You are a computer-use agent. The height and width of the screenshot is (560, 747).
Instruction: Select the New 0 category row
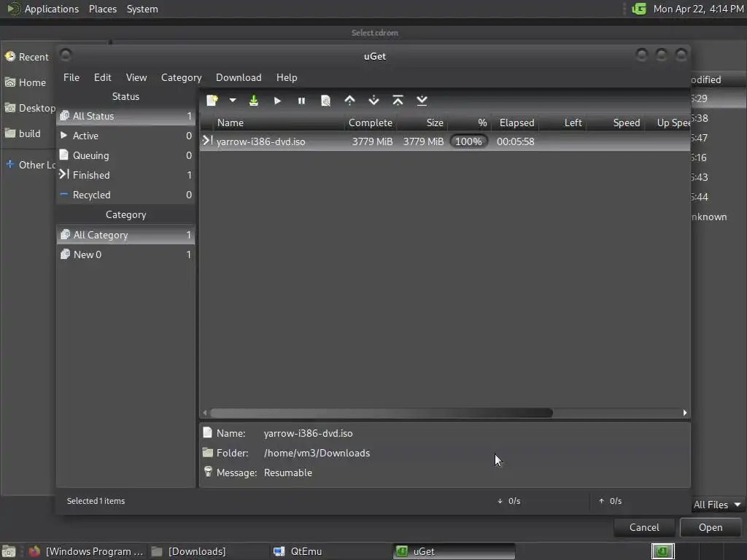[x=125, y=254]
